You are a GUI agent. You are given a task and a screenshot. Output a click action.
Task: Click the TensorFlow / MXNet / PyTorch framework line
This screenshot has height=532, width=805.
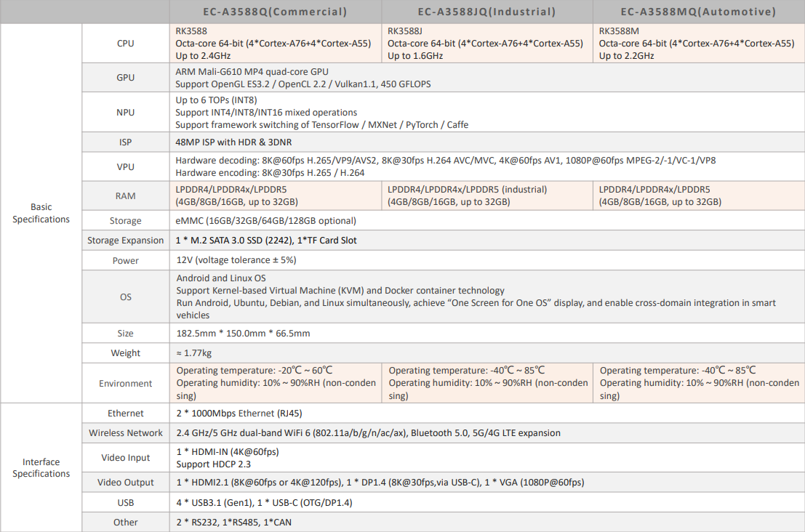321,125
